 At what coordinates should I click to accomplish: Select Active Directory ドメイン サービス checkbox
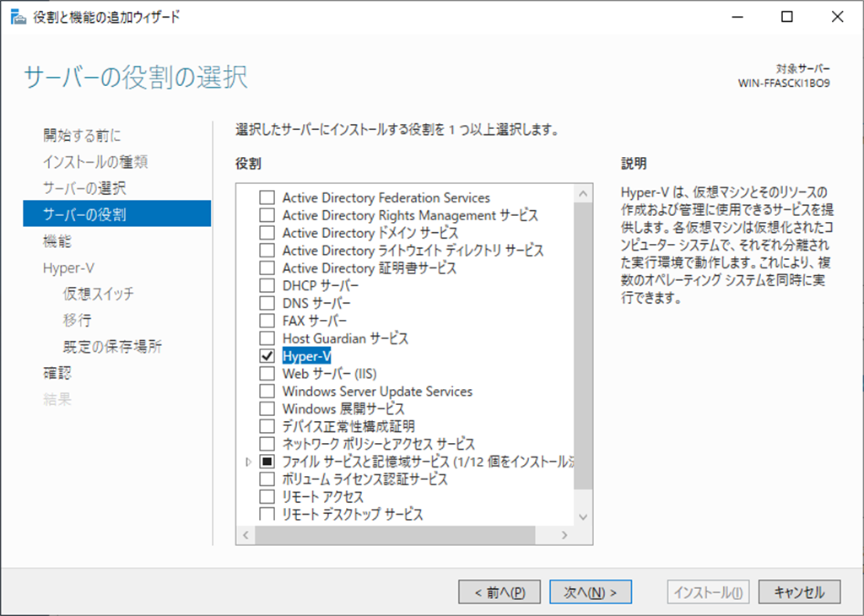tap(267, 233)
